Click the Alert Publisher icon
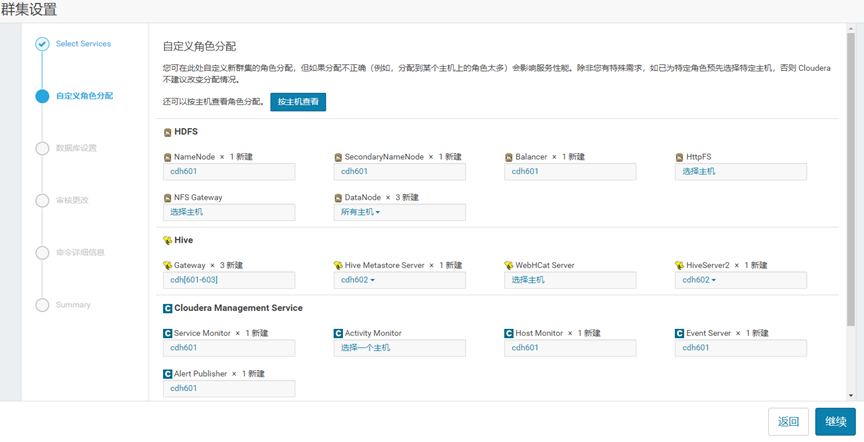Screen dimensions: 864x442 [168, 374]
